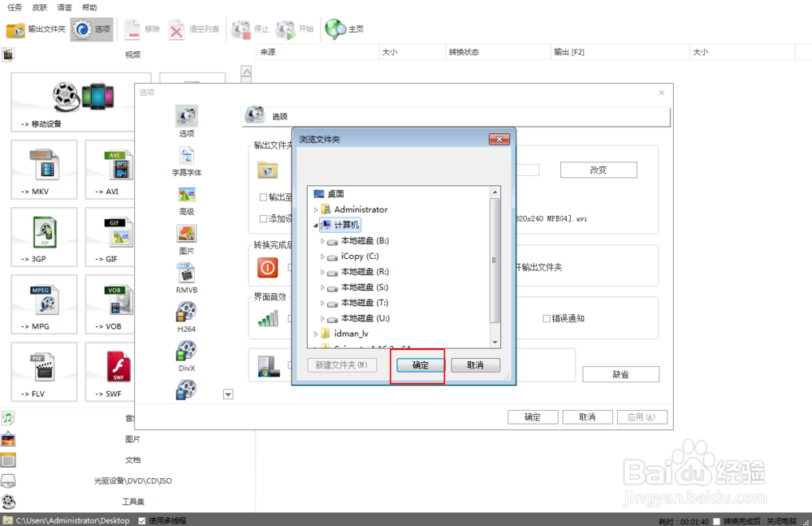This screenshot has width=812, height=526.
Task: Open the dropdown arrow below the DivX sidebar
Action: pyautogui.click(x=228, y=394)
